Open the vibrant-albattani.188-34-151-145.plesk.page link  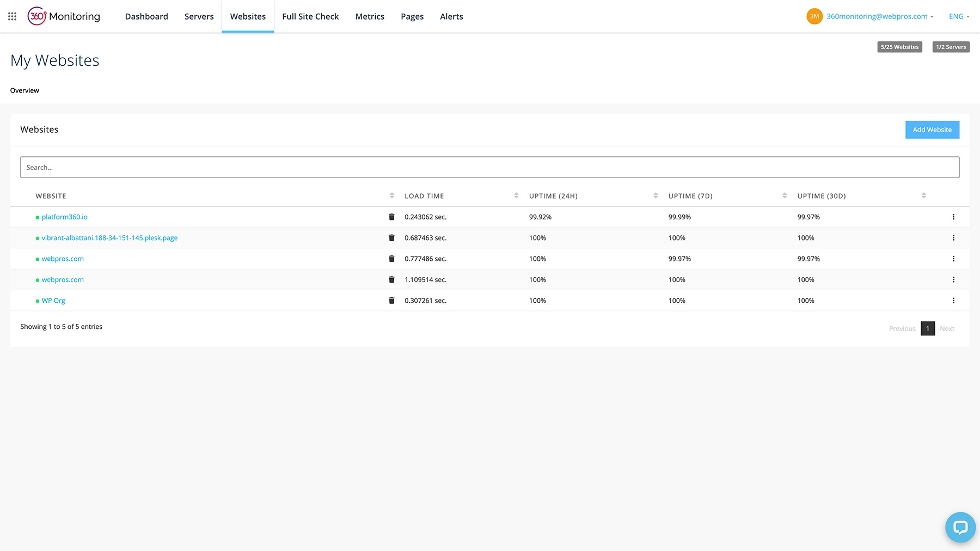[109, 238]
